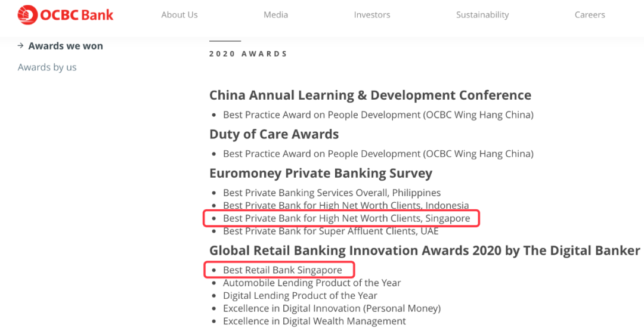Click the Duty of Care Awards heading

(274, 134)
